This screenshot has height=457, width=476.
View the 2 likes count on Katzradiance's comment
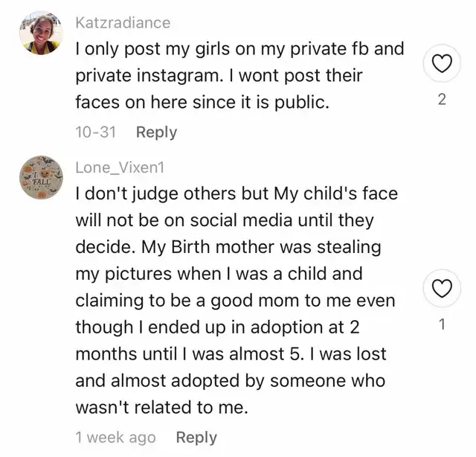click(x=442, y=99)
